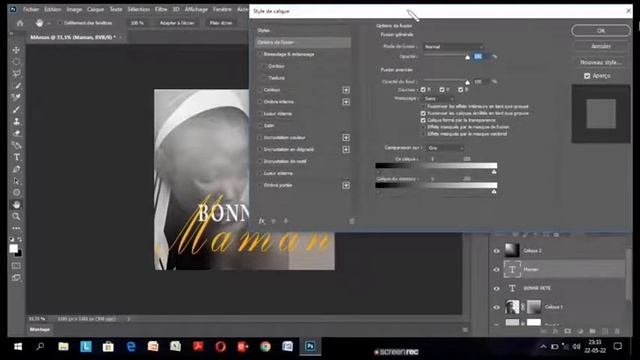Enable Biseautage & estampage effect checkbox
640x360 pixels.
pyautogui.click(x=260, y=54)
